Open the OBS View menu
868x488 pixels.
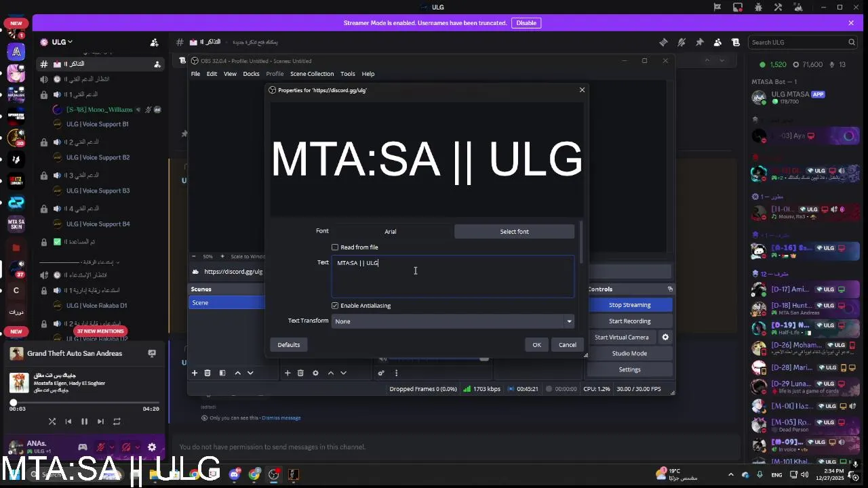click(x=230, y=74)
